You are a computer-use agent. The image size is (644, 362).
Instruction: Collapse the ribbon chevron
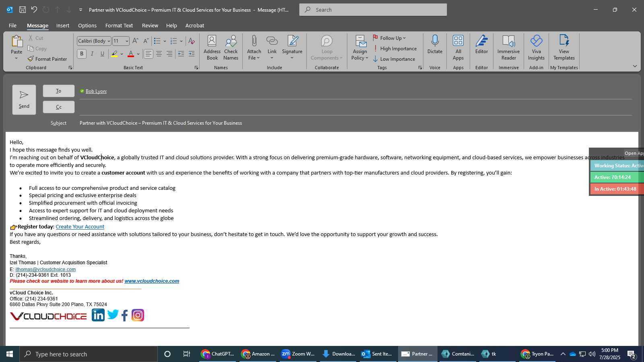click(x=635, y=66)
